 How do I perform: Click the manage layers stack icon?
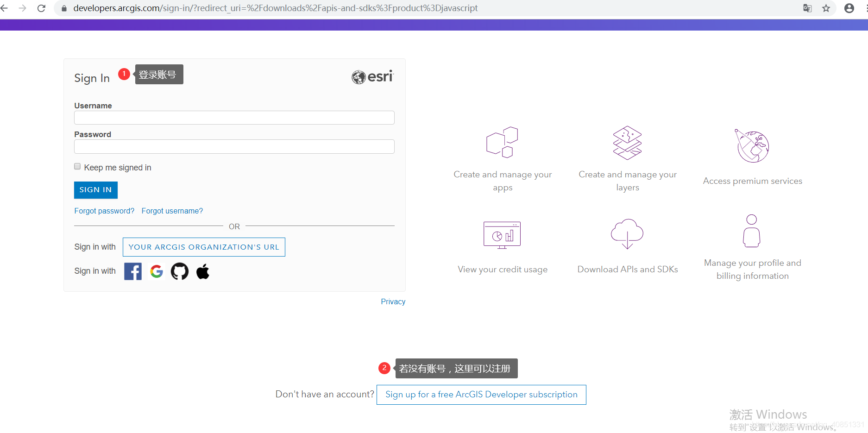[x=627, y=143]
